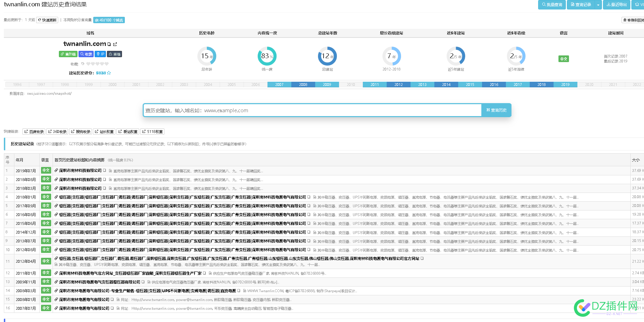Copy title icon in 2012年08月 row
The height and width of the screenshot is (322, 644).
point(309,249)
